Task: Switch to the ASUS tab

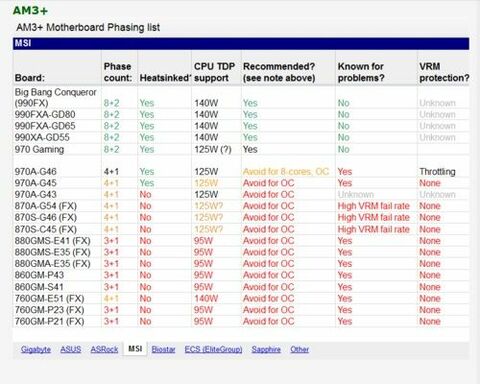Action: pos(71,349)
